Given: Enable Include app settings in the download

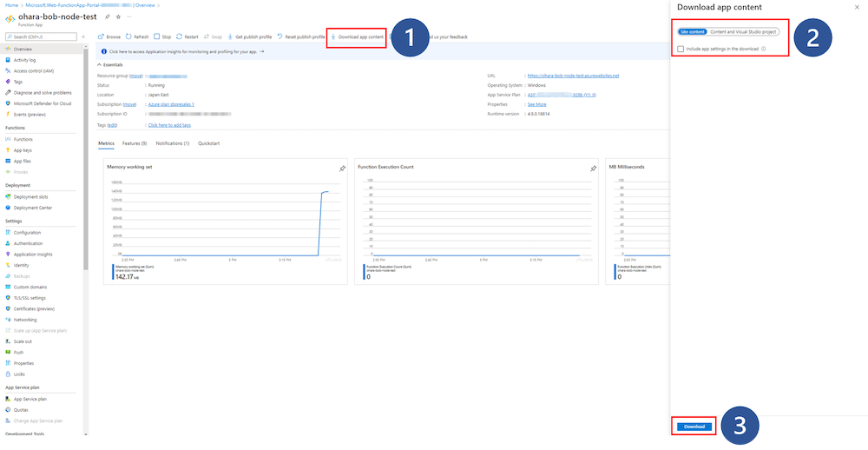Looking at the screenshot, I should pyautogui.click(x=681, y=49).
